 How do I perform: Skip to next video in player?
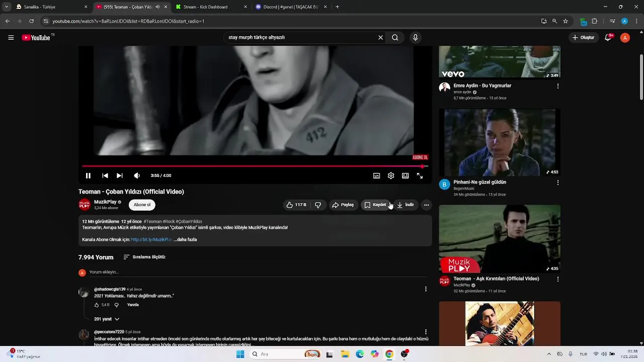(119, 175)
